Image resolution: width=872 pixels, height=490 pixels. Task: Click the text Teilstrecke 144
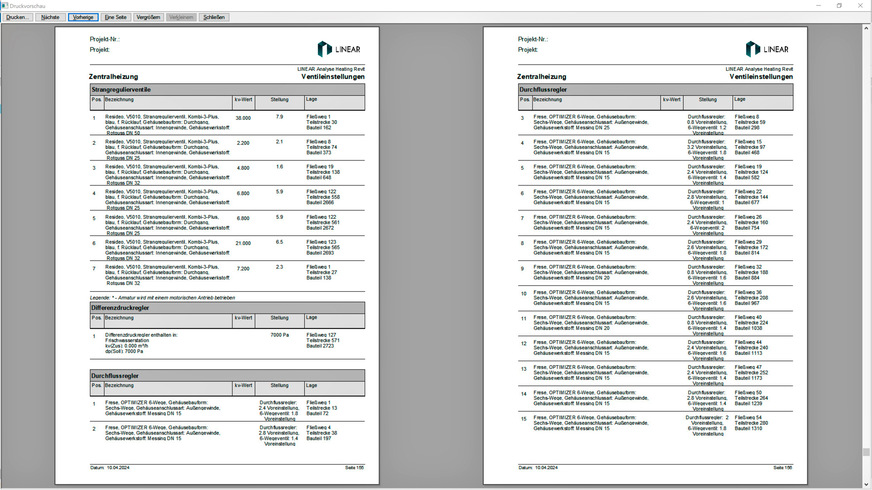click(x=751, y=197)
